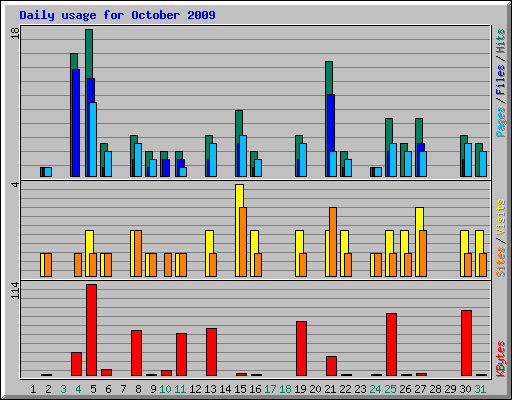This screenshot has width=512, height=400.
Task: Click the red KBytes bar for day 13
Action: [x=211, y=352]
